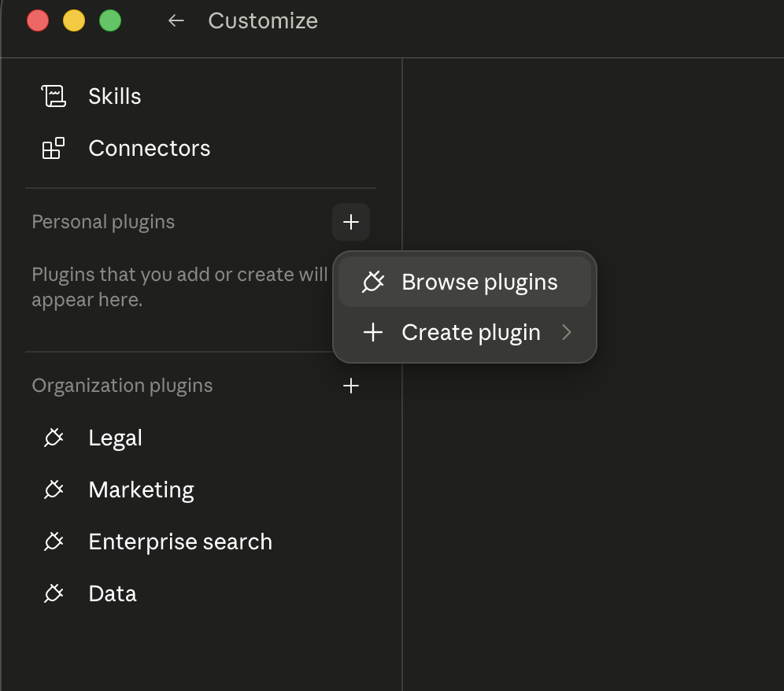Screen dimensions: 784x691
Task: Select Create plugin menu entry
Action: (x=464, y=332)
